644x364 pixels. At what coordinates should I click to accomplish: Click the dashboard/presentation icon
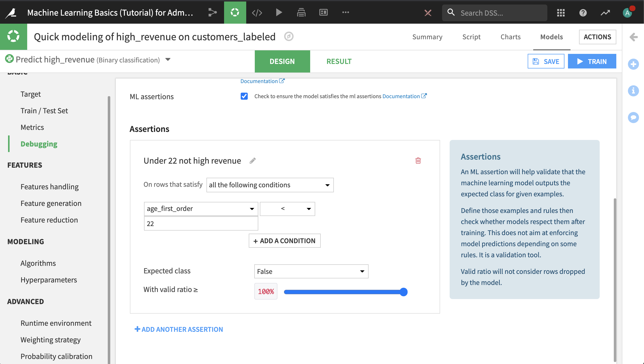pos(323,12)
